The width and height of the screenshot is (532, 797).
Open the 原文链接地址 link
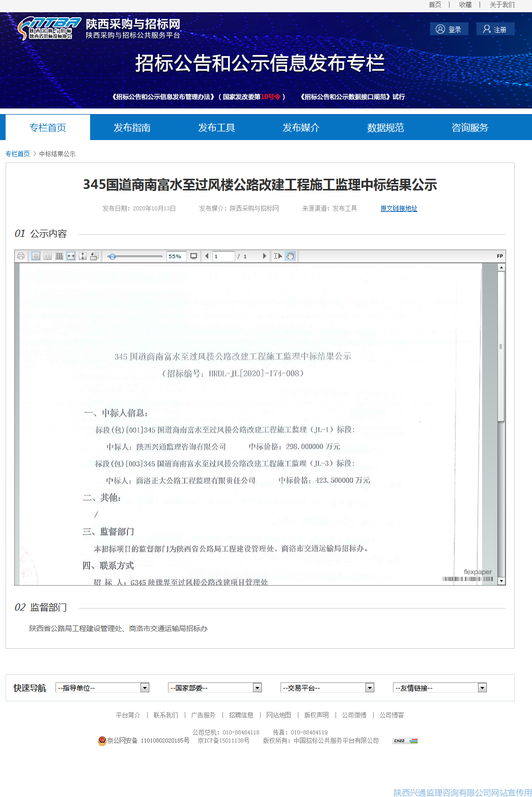tap(399, 208)
